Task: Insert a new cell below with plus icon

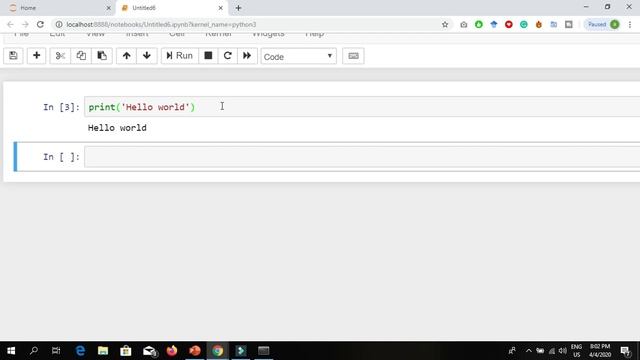Action: [x=36, y=56]
